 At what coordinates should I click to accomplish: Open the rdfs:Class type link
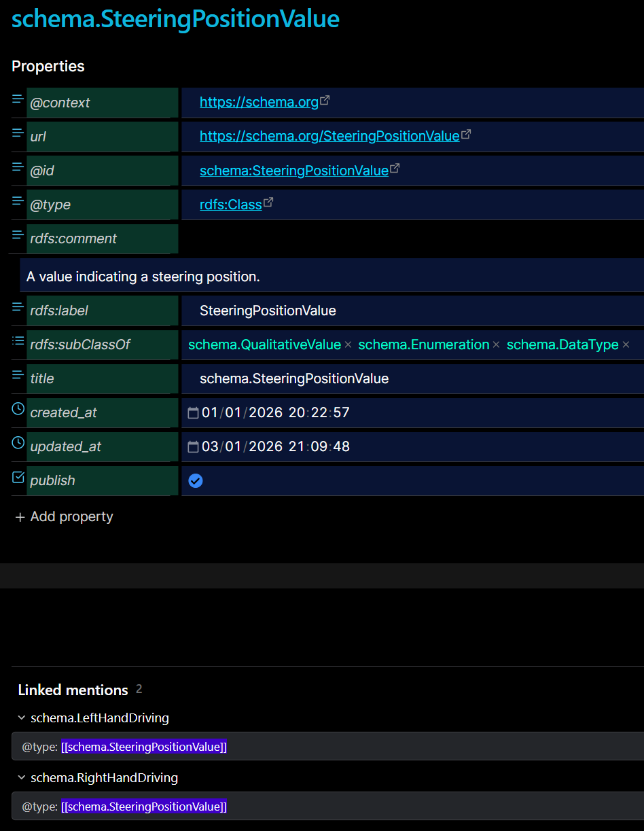231,205
